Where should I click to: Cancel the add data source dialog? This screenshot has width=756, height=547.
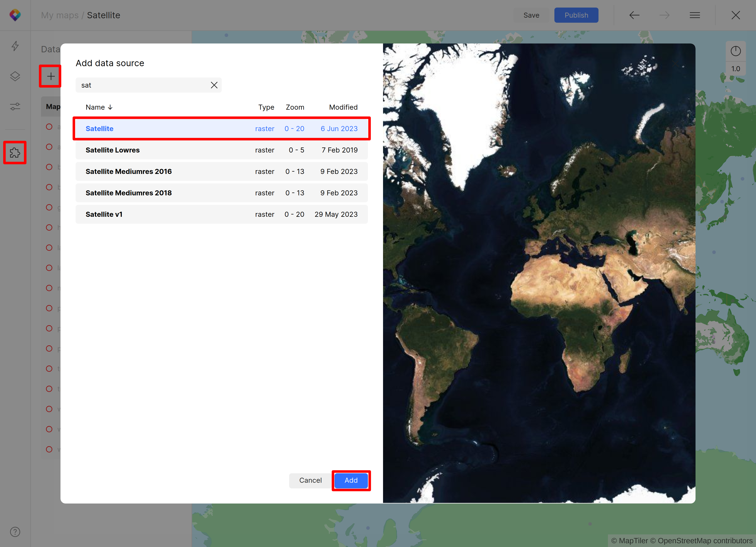click(310, 480)
